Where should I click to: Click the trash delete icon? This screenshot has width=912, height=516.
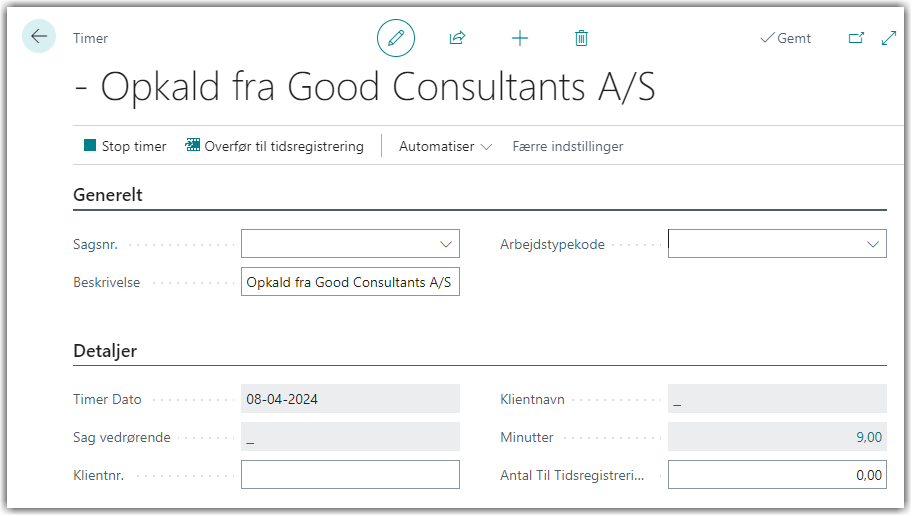581,38
